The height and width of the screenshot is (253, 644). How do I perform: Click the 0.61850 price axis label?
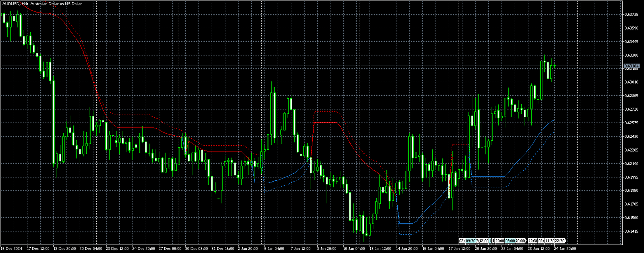tap(632, 190)
